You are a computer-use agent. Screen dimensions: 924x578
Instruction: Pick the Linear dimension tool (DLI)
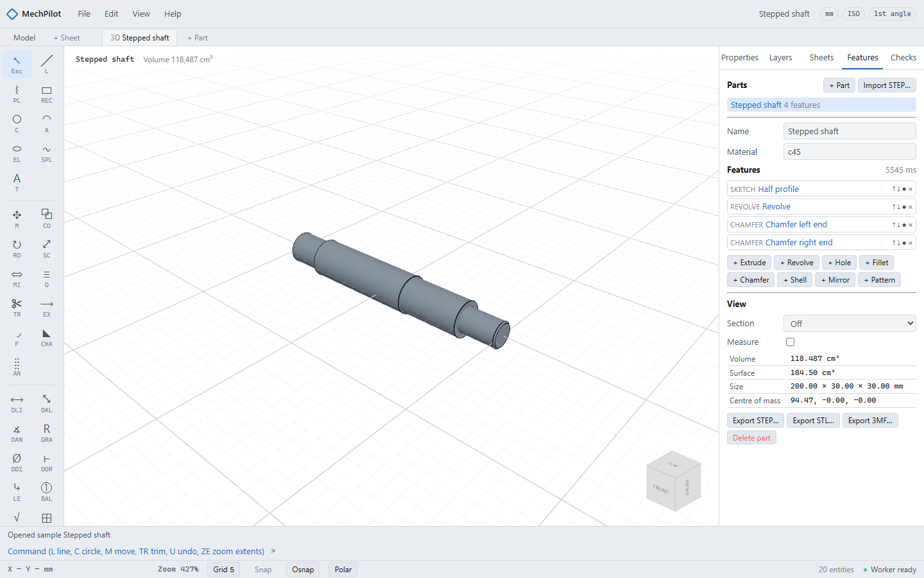pos(17,403)
